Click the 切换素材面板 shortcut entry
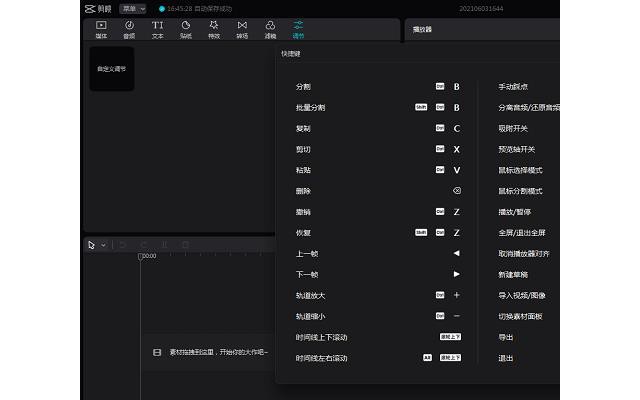640x400 pixels. click(520, 316)
